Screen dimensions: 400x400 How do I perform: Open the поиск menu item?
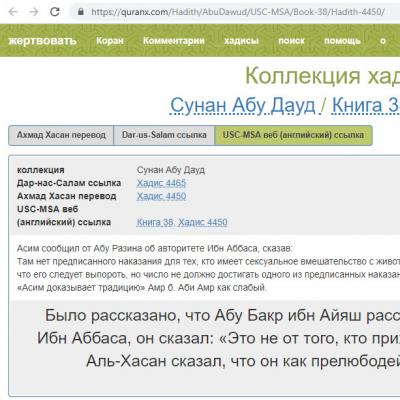coord(291,41)
